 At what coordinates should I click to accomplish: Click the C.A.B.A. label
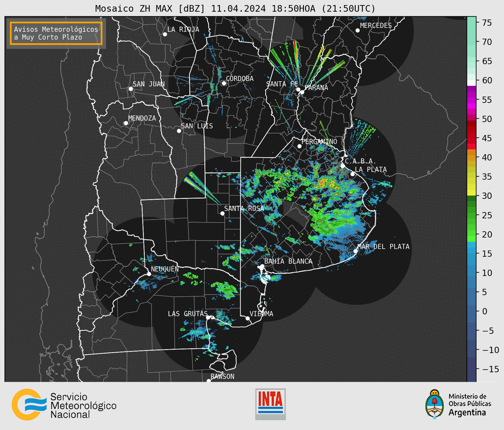[x=361, y=161]
